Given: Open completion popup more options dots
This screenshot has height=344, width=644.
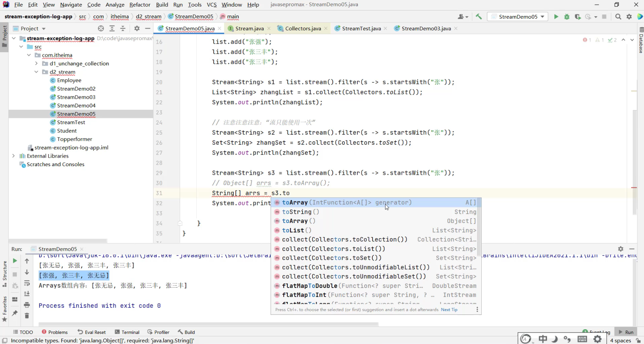Looking at the screenshot, I should pyautogui.click(x=477, y=310).
